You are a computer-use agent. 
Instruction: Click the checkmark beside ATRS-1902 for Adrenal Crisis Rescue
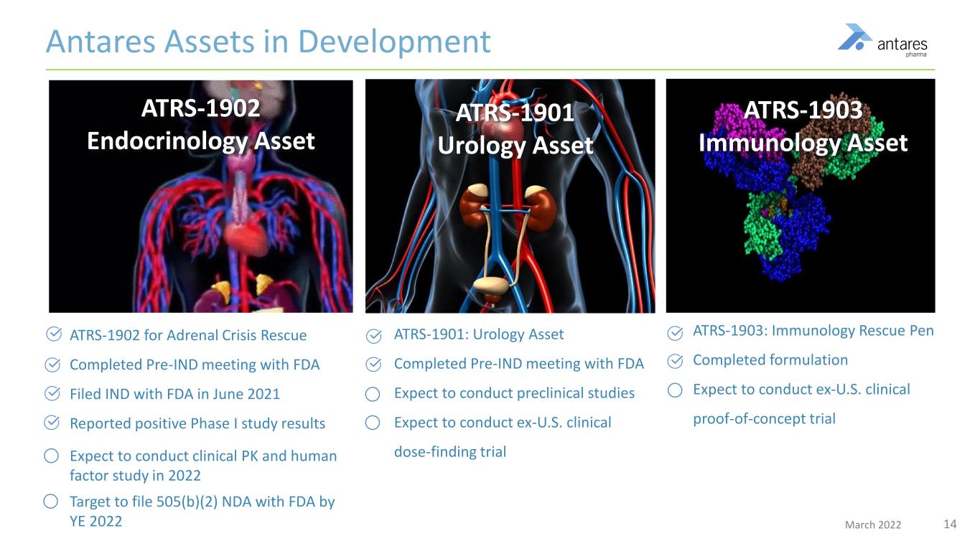(52, 334)
